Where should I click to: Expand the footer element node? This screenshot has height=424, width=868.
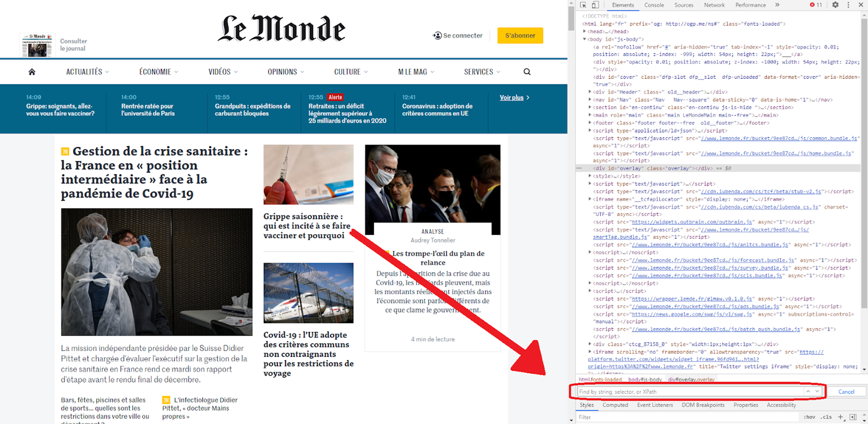tap(590, 123)
